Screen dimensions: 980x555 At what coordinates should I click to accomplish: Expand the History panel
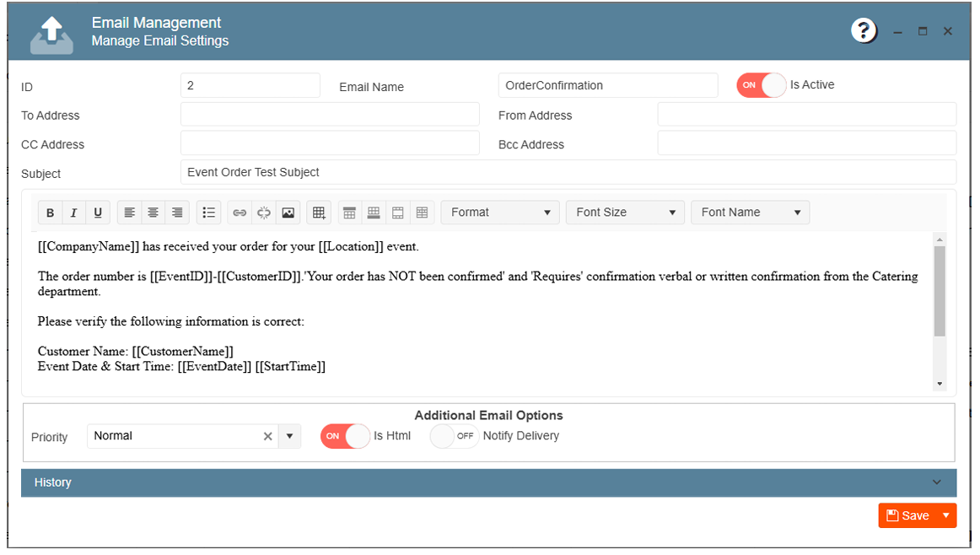tap(488, 482)
